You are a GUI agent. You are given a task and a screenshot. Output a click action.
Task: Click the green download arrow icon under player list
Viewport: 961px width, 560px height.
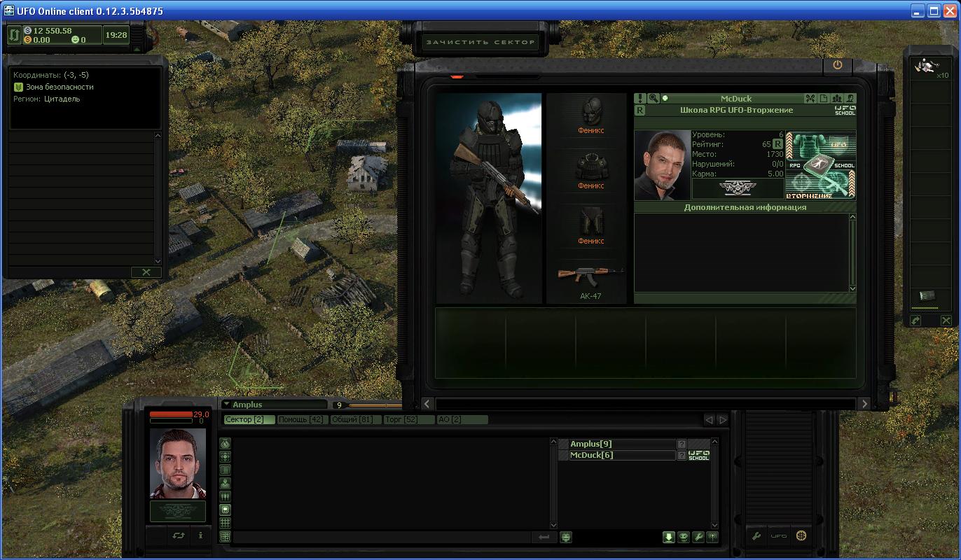(x=669, y=537)
